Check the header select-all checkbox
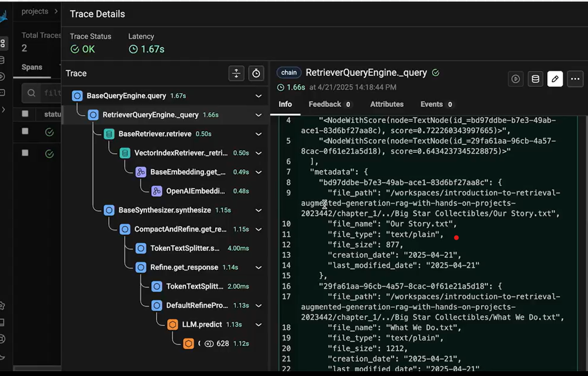 [25, 114]
